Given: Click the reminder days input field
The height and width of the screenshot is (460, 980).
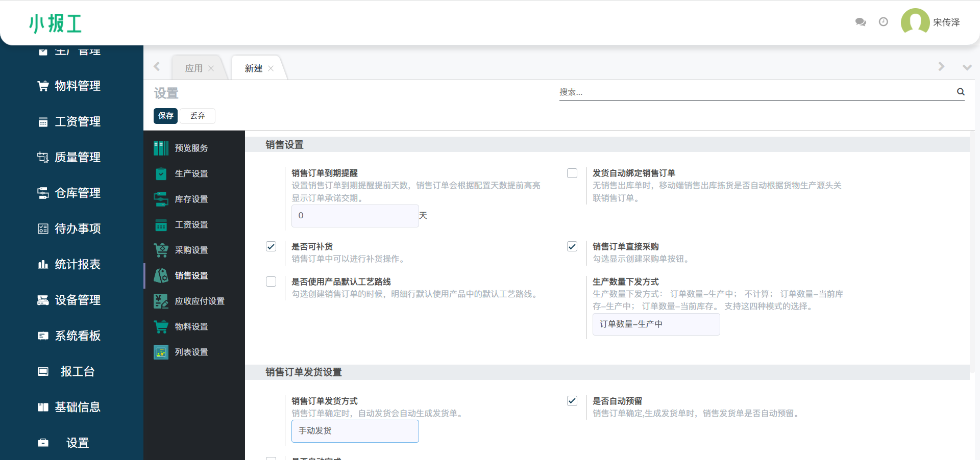Looking at the screenshot, I should tap(355, 216).
